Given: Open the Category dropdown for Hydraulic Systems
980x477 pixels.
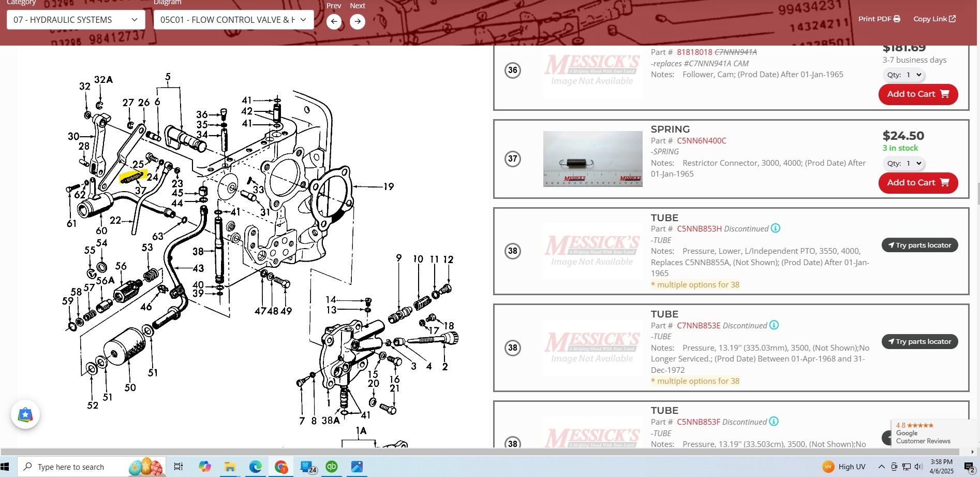Looking at the screenshot, I should [76, 20].
